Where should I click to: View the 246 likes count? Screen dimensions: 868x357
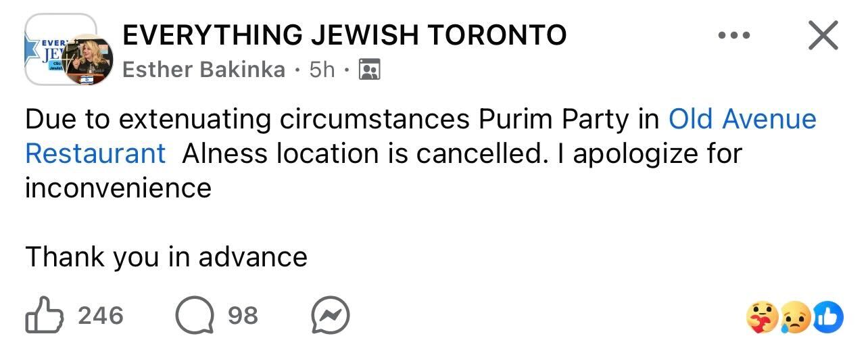point(101,316)
